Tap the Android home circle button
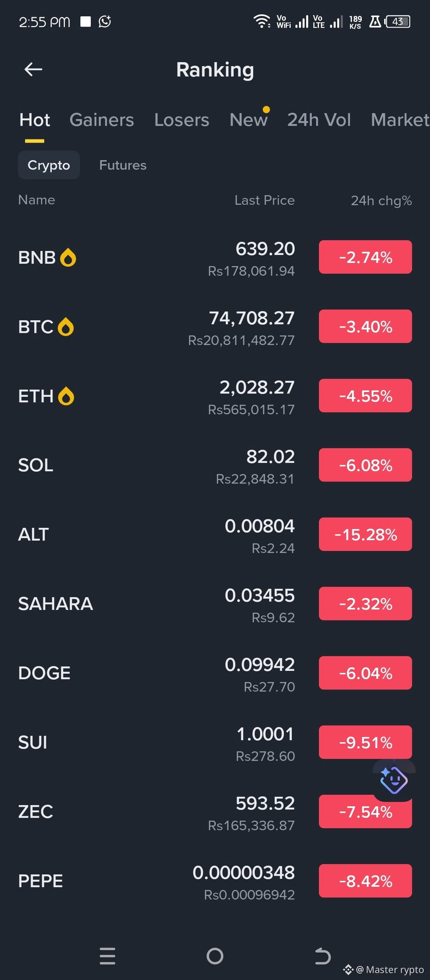430x980 pixels. 215,956
